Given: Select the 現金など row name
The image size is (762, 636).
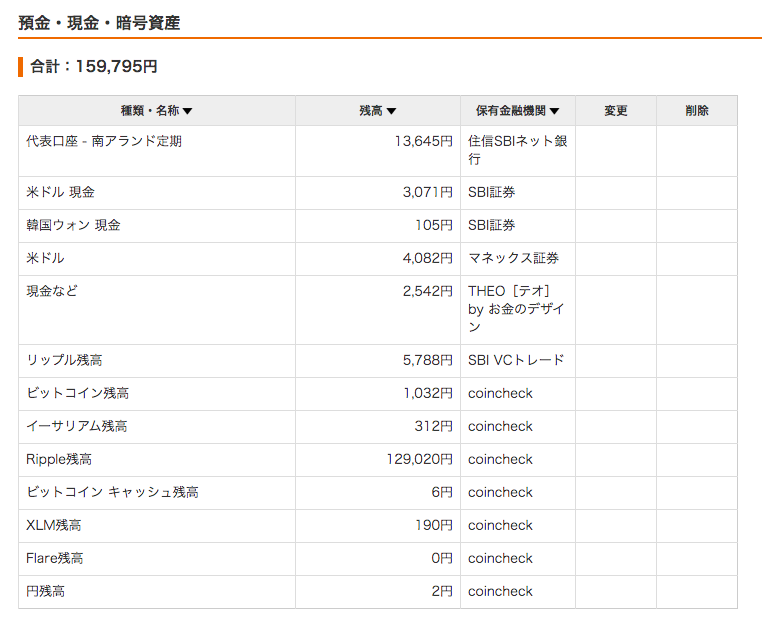Looking at the screenshot, I should coord(52,292).
